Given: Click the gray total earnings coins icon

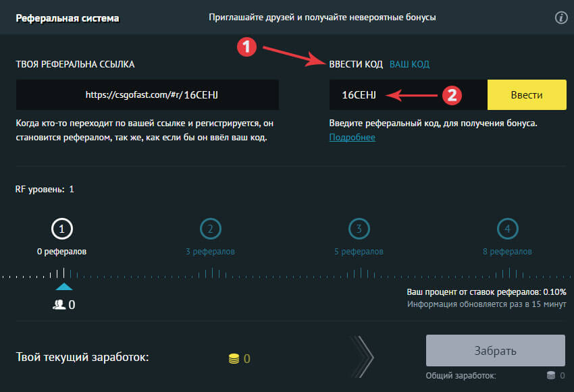Looking at the screenshot, I should pos(551,376).
